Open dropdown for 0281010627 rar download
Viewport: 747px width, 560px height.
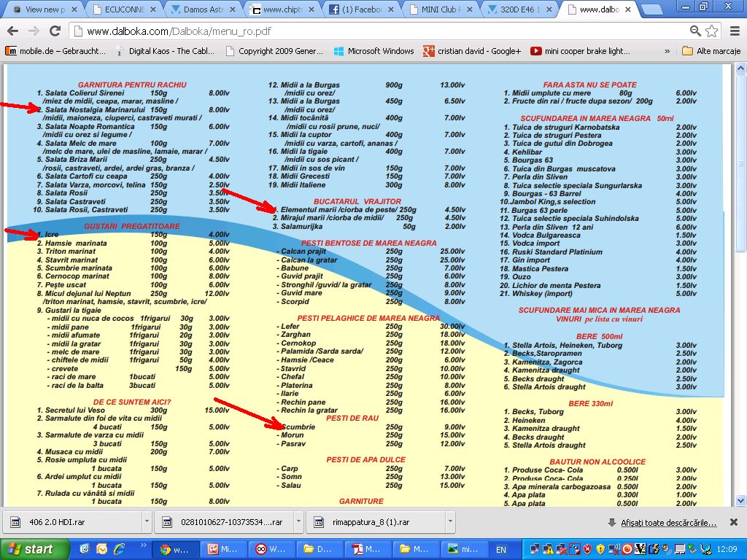point(298,522)
